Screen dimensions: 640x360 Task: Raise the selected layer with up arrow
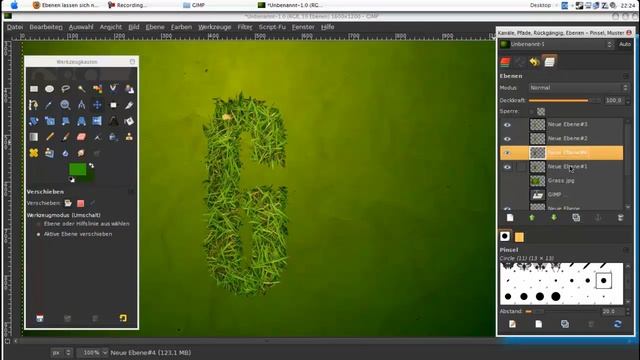(531, 218)
